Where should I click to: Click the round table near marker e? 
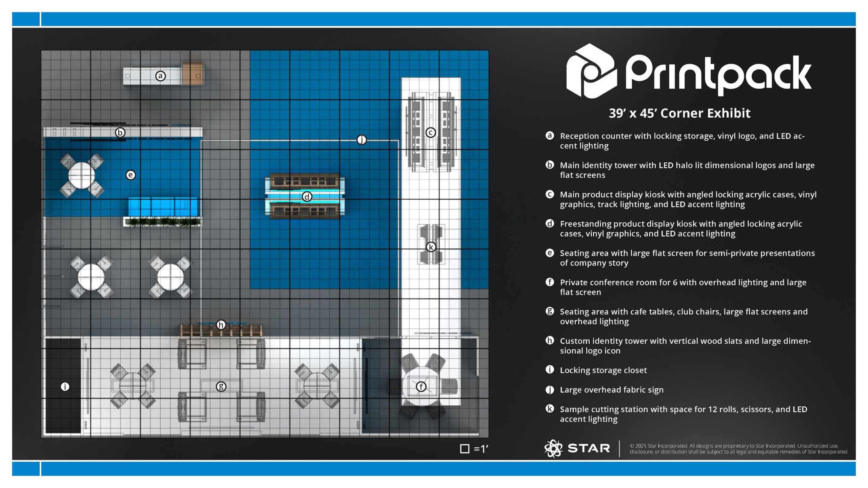[82, 175]
